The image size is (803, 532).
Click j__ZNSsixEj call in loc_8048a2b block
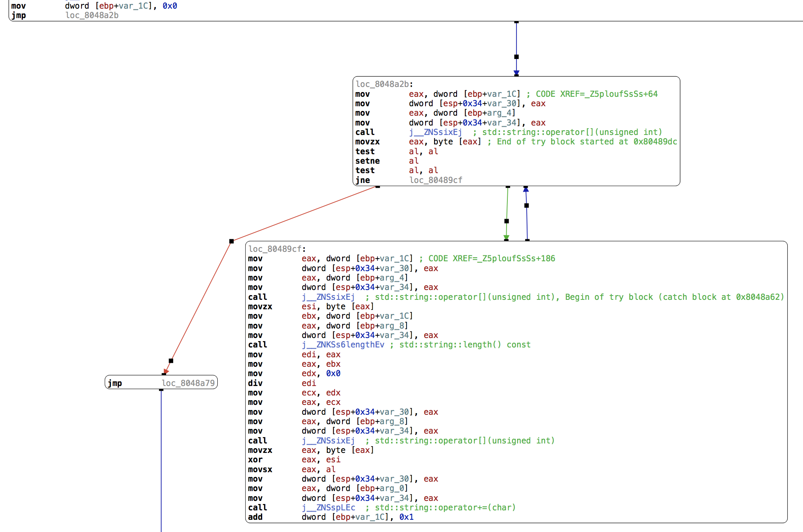[435, 132]
